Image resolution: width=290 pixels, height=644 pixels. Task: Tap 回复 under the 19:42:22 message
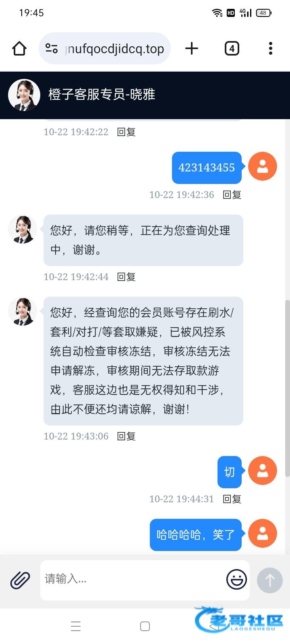126,132
